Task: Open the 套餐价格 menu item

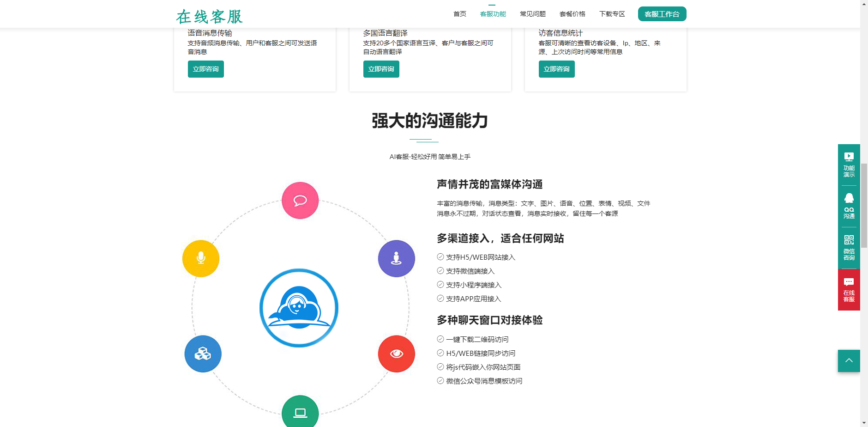Action: (572, 14)
